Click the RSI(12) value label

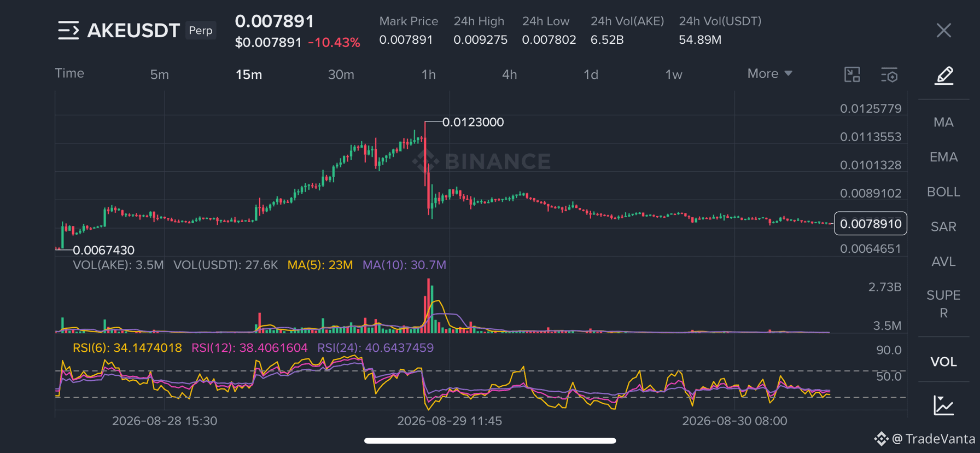click(x=249, y=348)
